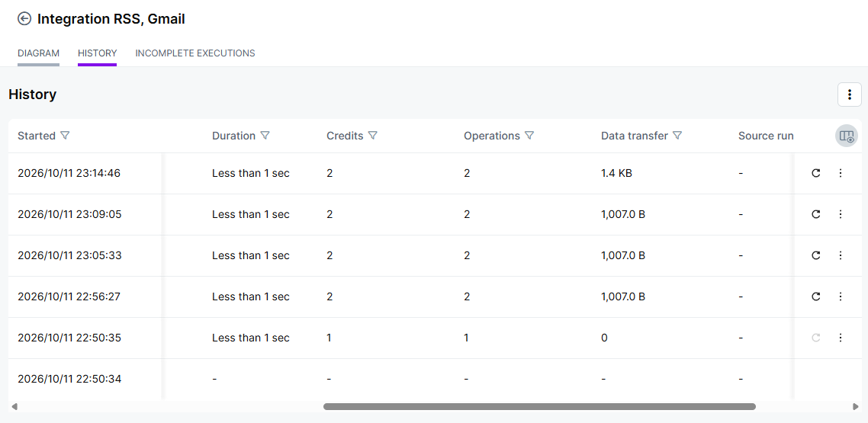Click the horizontal scrollbar thumb

coord(539,406)
